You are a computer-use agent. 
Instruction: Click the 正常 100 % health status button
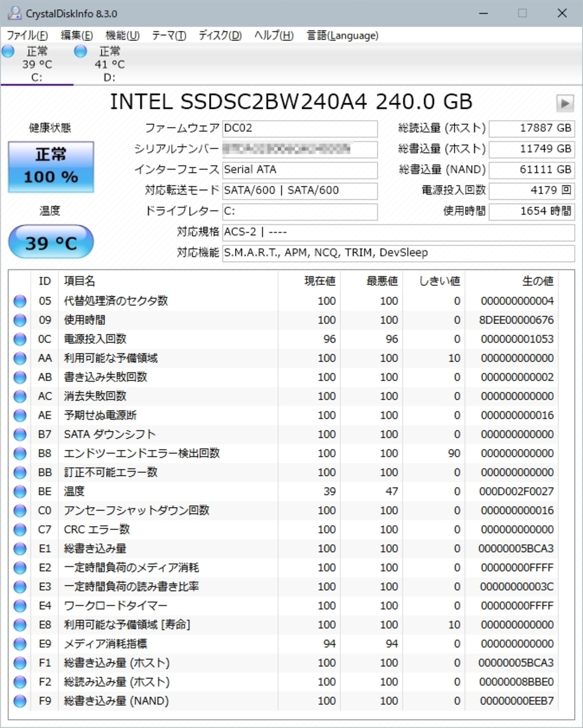tap(51, 167)
